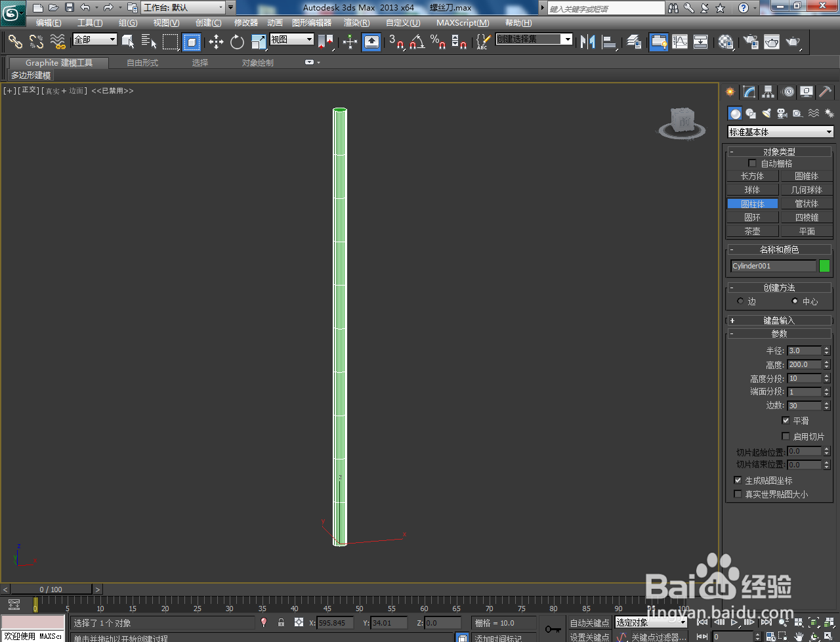Viewport: 840px width, 642px height.
Task: Open the 选定对象 key target dropdown
Action: [650, 622]
